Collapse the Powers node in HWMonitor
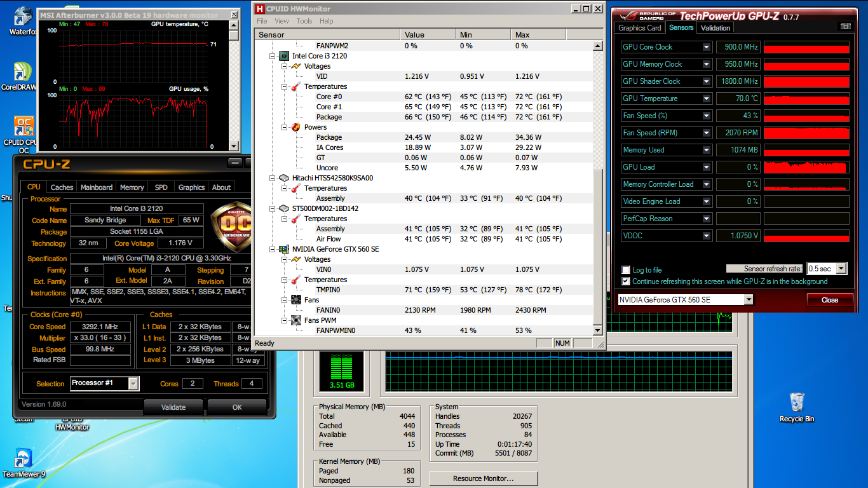The width and height of the screenshot is (868, 488). pos(284,127)
